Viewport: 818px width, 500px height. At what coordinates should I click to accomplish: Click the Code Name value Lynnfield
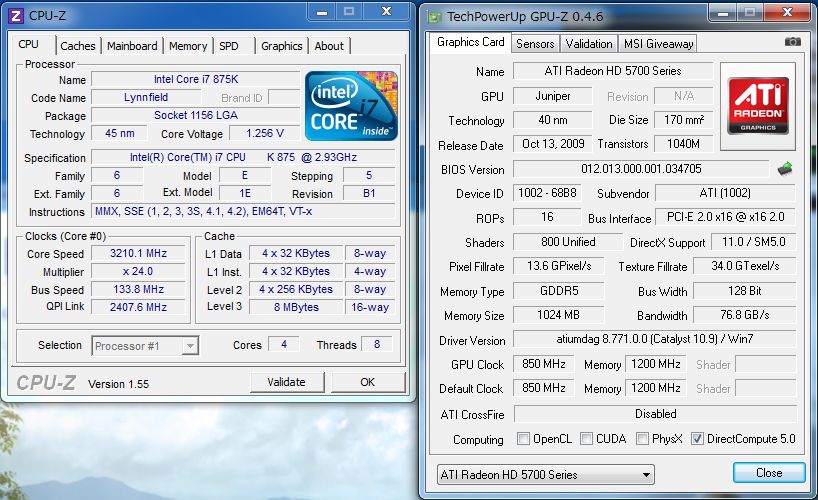click(x=146, y=97)
